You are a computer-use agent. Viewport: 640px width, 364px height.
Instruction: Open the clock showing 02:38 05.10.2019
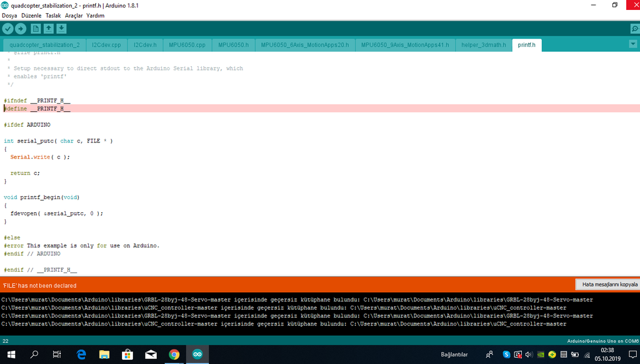pyautogui.click(x=607, y=355)
